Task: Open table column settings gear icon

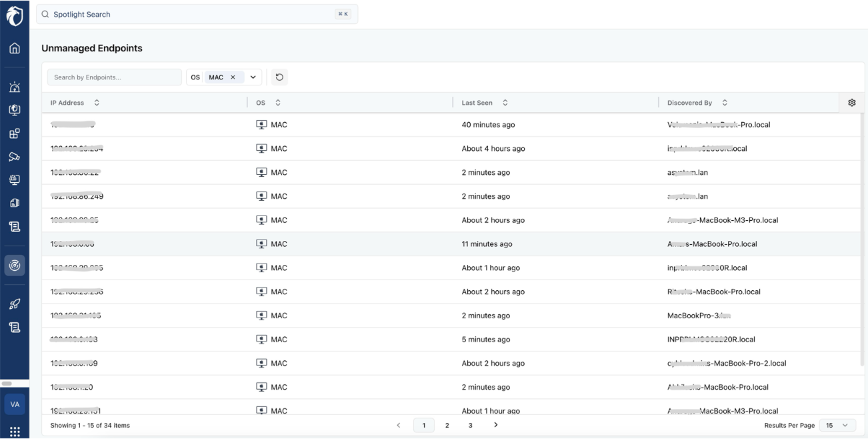Action: pyautogui.click(x=851, y=103)
